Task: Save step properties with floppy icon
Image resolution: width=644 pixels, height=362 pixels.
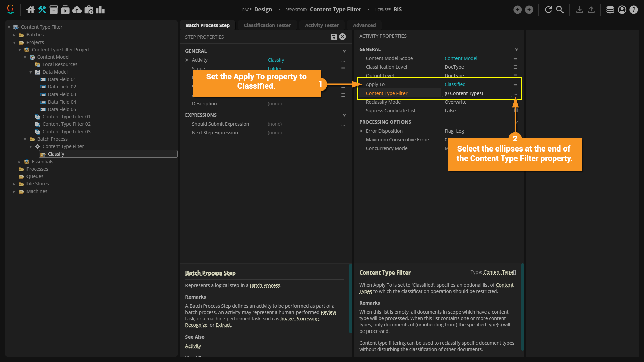Action: pyautogui.click(x=334, y=37)
